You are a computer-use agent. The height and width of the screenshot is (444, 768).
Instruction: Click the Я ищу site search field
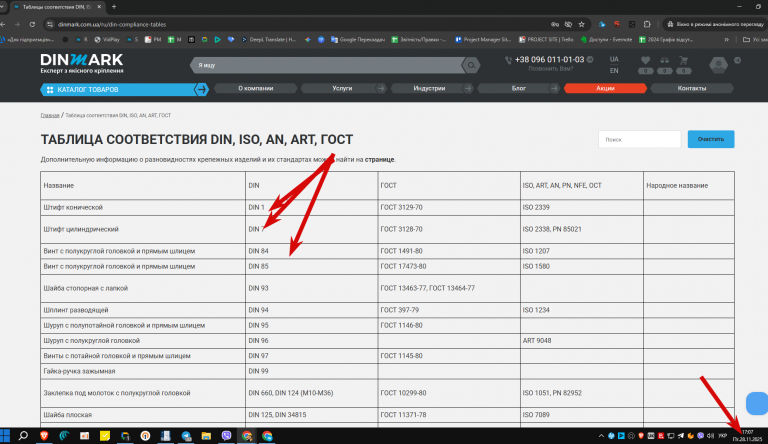327,65
